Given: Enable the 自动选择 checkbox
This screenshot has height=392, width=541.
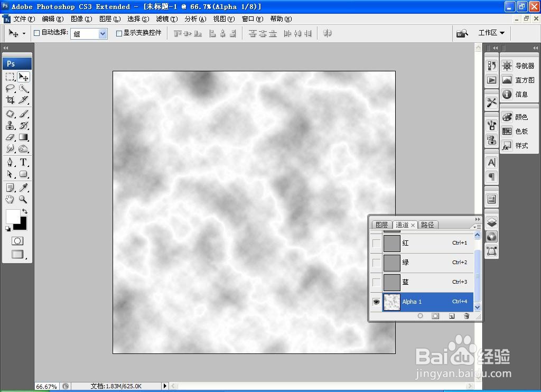Looking at the screenshot, I should click(x=37, y=33).
